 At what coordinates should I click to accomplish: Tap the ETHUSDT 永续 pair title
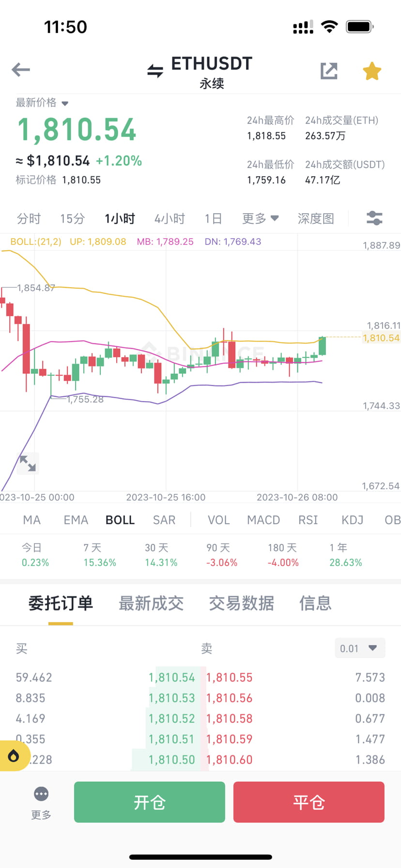tap(212, 72)
